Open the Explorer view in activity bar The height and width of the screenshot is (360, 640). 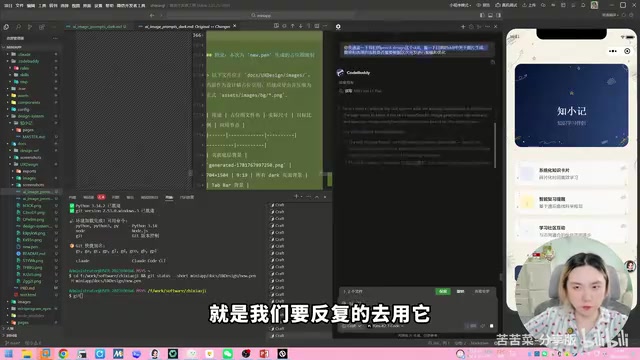pos(6,27)
